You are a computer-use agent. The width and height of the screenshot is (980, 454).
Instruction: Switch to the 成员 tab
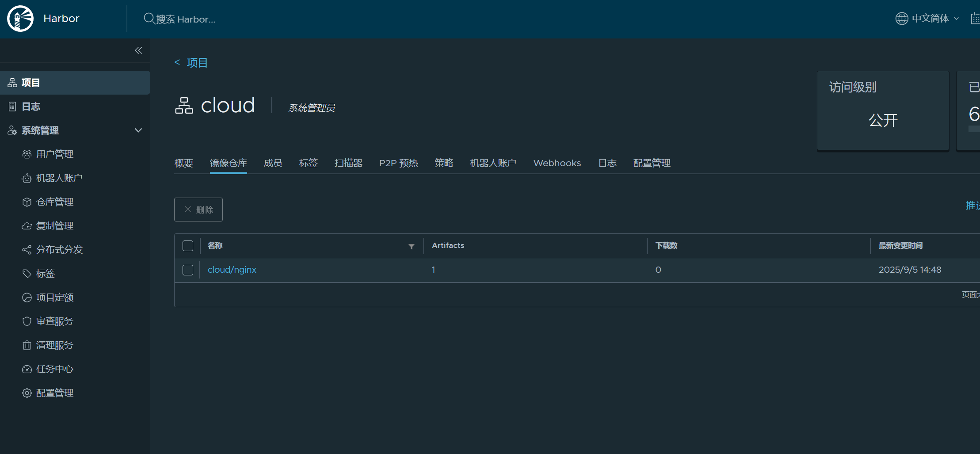tap(273, 163)
